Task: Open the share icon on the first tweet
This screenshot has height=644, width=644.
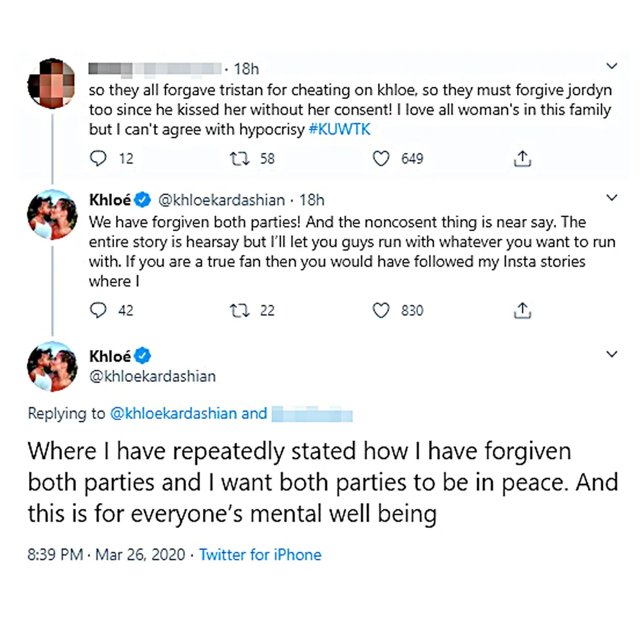Action: (522, 158)
